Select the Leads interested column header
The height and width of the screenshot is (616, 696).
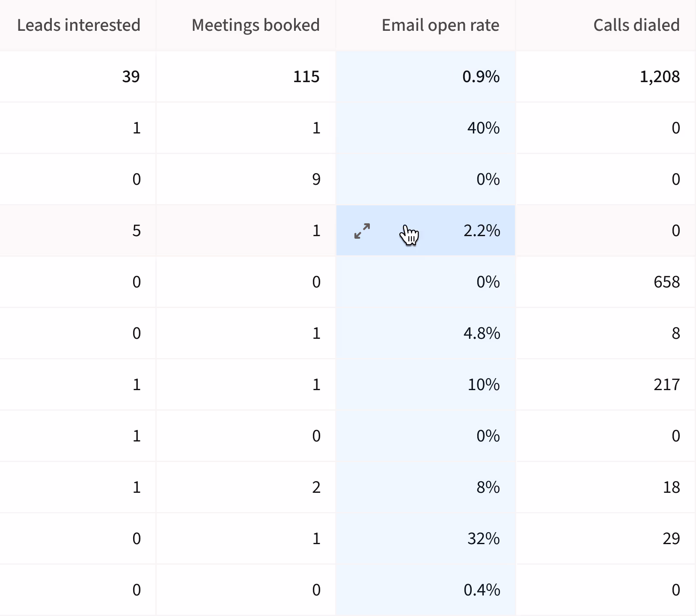(x=78, y=25)
